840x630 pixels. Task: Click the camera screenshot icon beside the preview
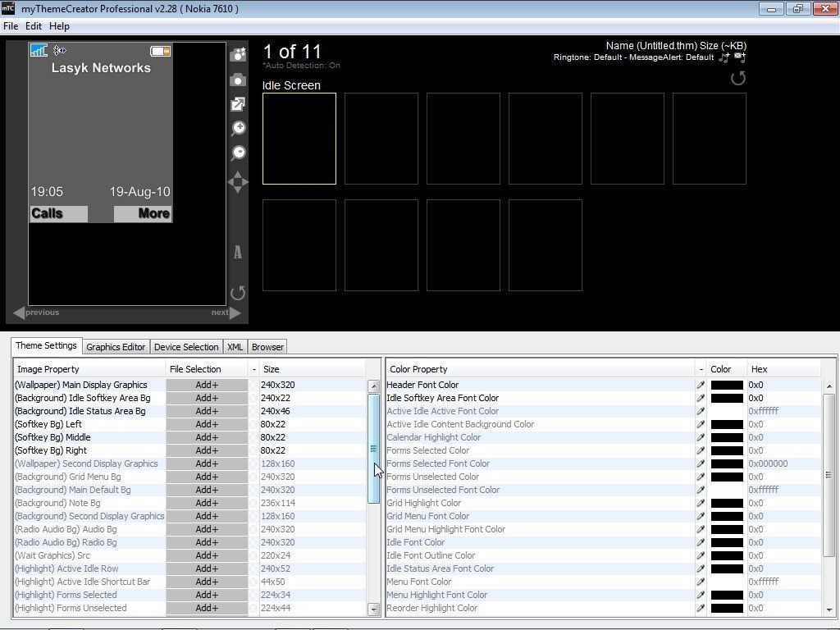(x=238, y=80)
